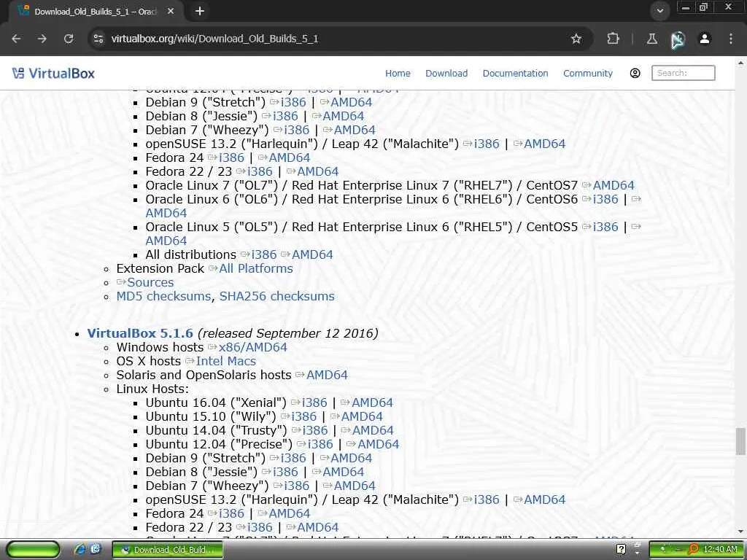Bookmark this page with the star icon
This screenshot has height=560, width=747.
576,39
